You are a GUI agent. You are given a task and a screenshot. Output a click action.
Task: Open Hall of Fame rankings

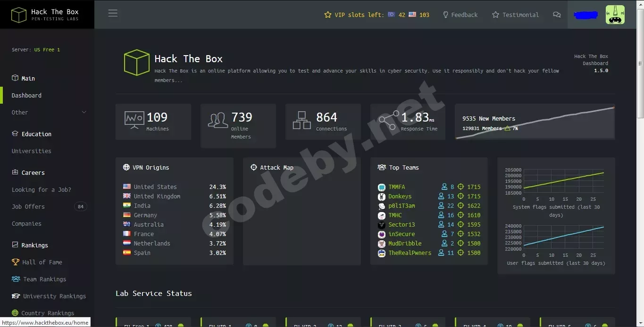pyautogui.click(x=42, y=262)
